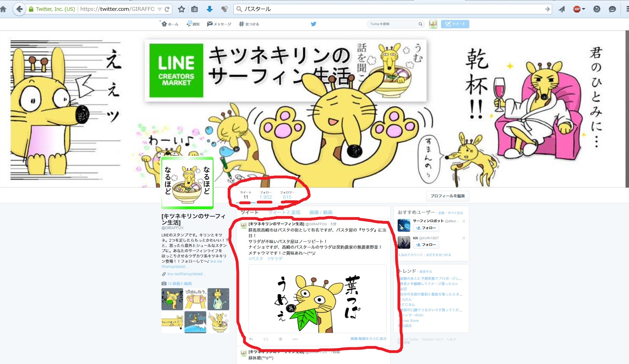Click 画像/動画をさらに表示 link
This screenshot has height=364, width=629.
pyautogui.click(x=368, y=338)
